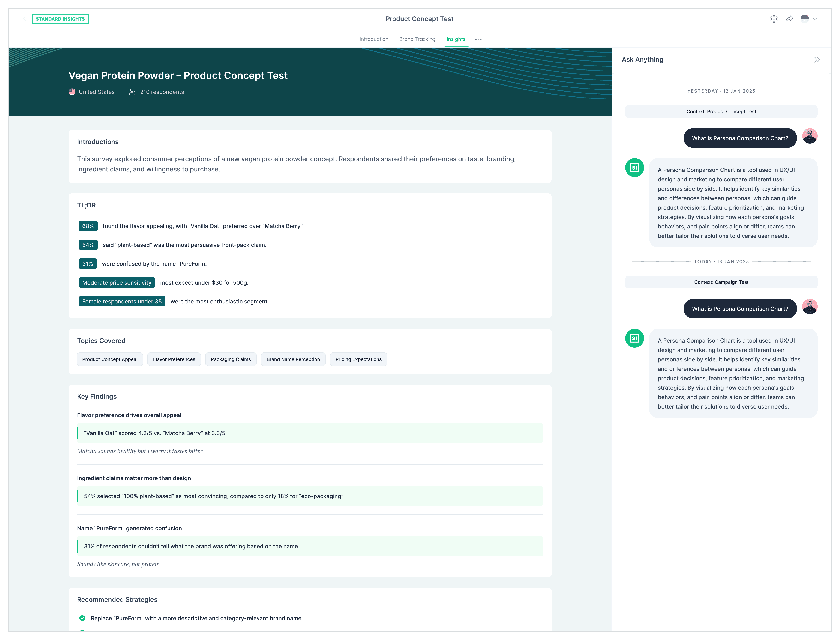The width and height of the screenshot is (840, 640).
Task: Click the Ask Anything panel heading
Action: tap(642, 59)
